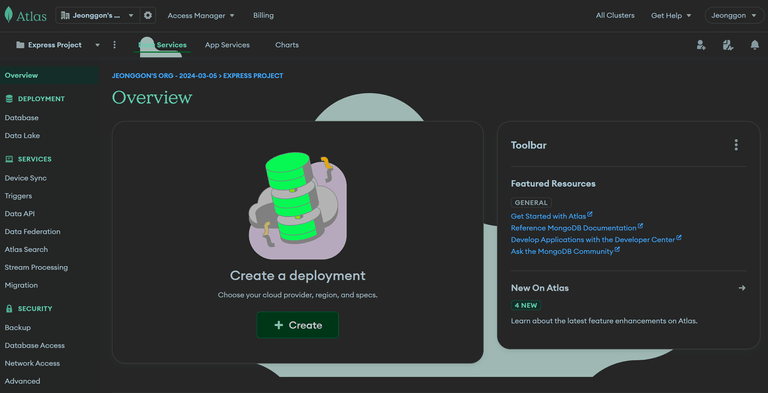Open project options vertical dots
The width and height of the screenshot is (768, 393).
coord(115,45)
